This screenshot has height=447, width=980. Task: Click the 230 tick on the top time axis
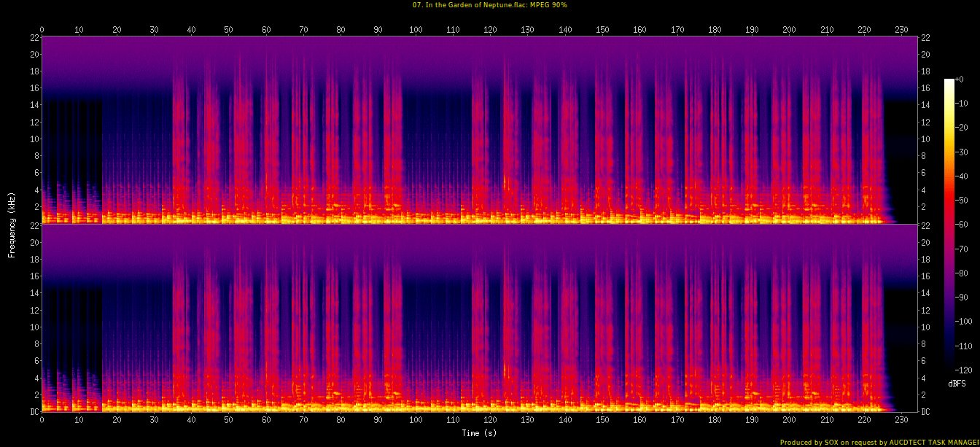click(x=902, y=30)
